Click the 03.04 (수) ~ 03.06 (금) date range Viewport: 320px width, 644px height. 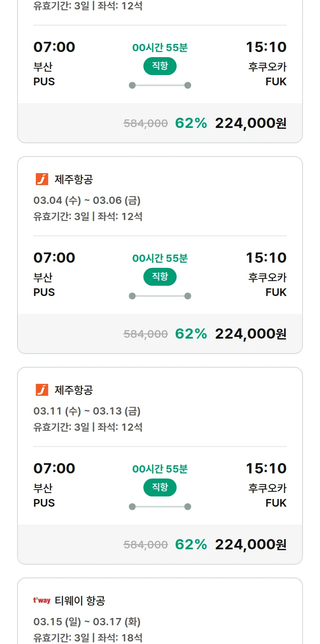(x=87, y=200)
